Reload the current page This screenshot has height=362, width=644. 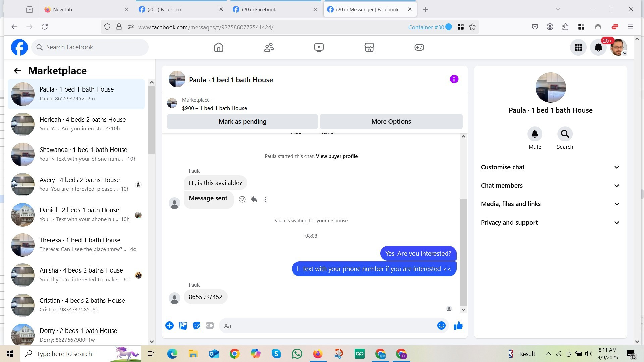coord(45,27)
